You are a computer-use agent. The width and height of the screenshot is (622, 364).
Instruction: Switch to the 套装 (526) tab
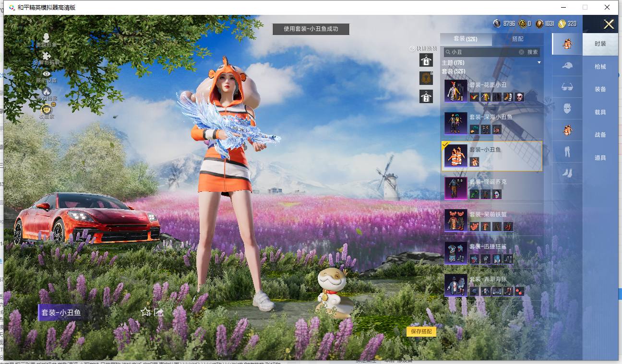coord(466,39)
